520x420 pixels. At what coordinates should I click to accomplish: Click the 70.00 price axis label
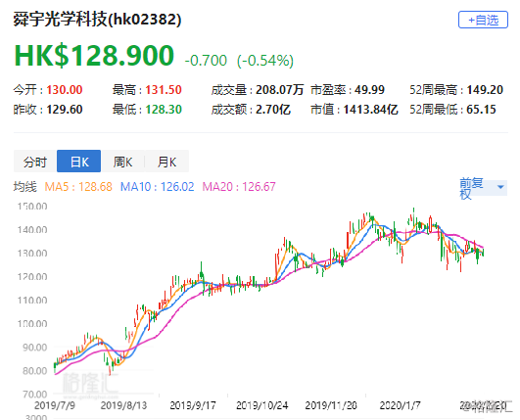35,395
